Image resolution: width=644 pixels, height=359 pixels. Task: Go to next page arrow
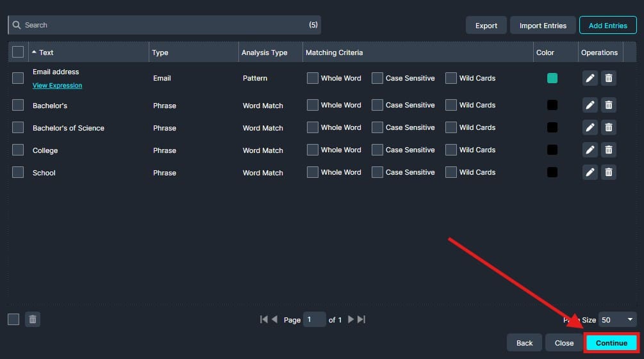point(351,319)
